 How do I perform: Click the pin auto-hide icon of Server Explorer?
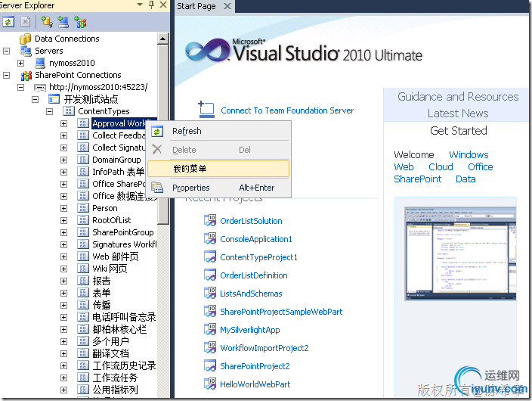[152, 5]
